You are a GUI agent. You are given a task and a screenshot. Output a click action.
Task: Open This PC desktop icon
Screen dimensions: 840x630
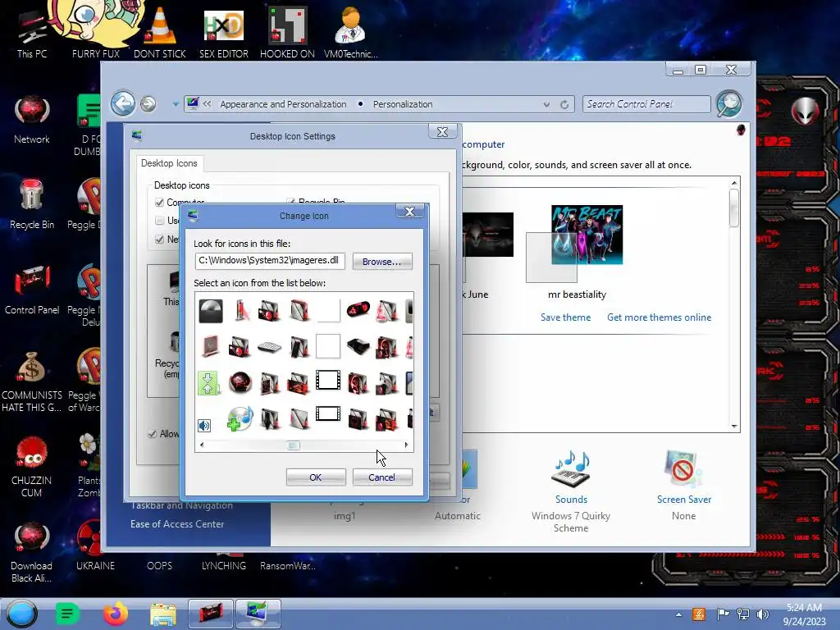32,34
